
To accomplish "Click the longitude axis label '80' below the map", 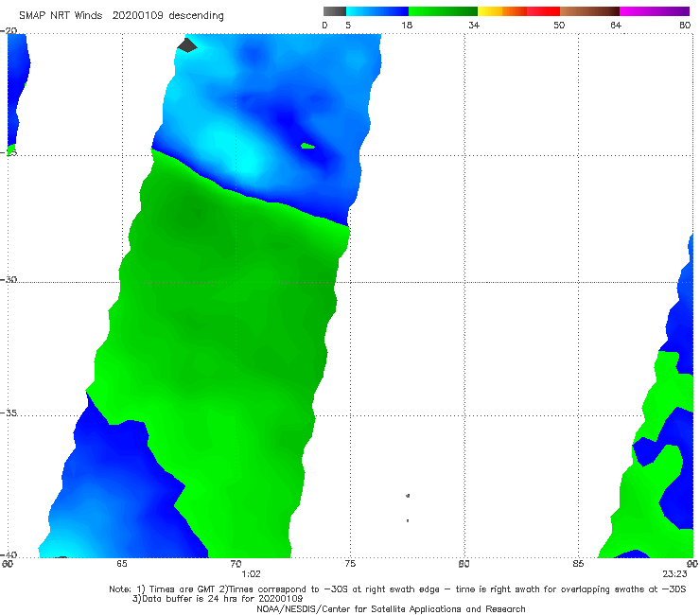I will [x=464, y=564].
